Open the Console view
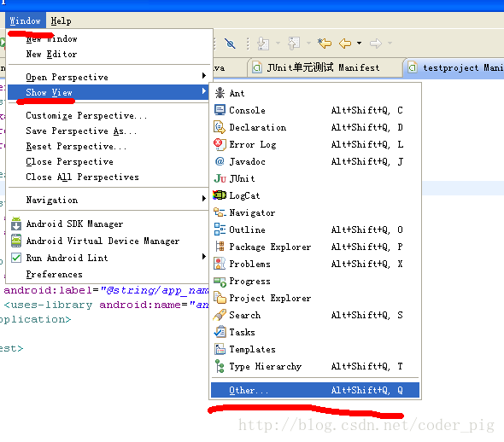This screenshot has height=442, width=504. [x=315, y=110]
